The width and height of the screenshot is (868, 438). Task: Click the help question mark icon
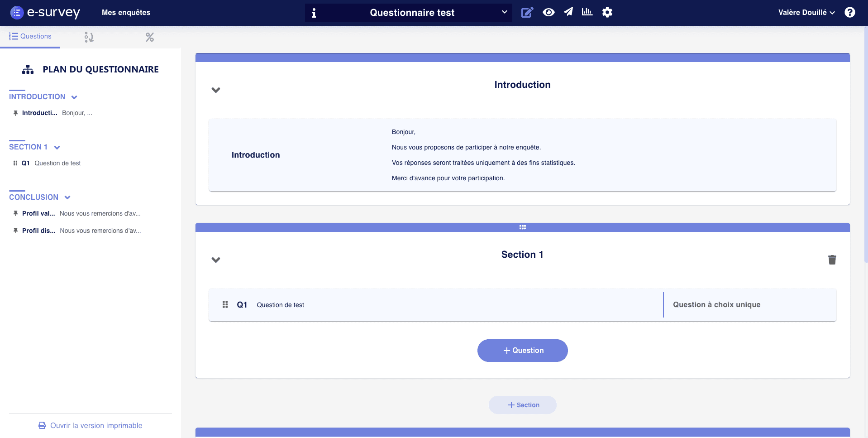(x=849, y=12)
